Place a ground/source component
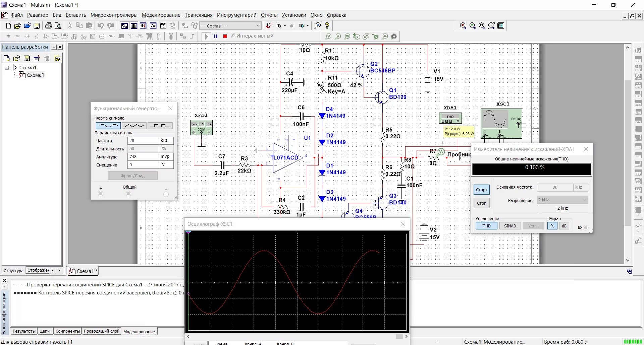This screenshot has width=644, height=345. tap(8, 36)
